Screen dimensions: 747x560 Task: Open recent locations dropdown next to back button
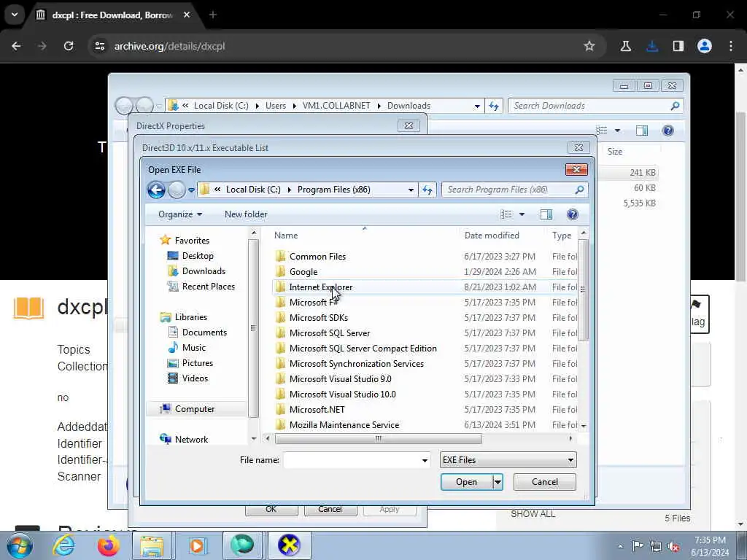pos(191,190)
